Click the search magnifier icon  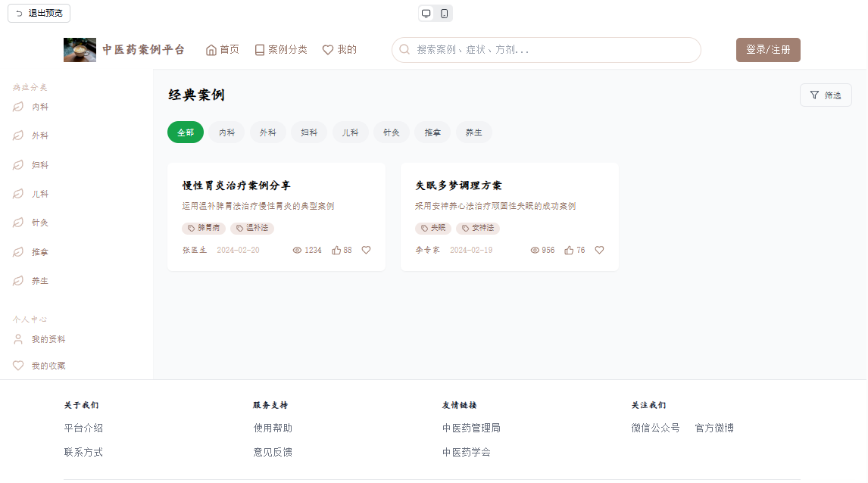404,50
